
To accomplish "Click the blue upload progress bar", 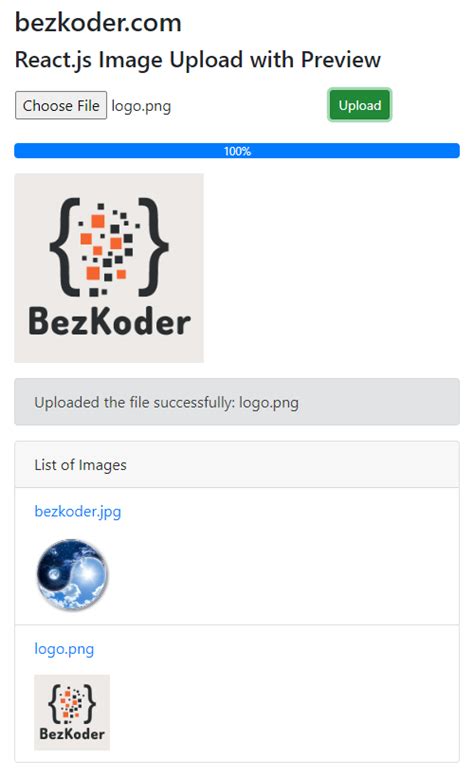I will [x=237, y=151].
